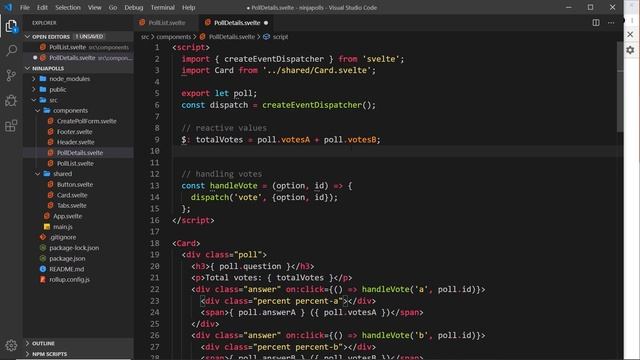Open package.json file
640x360 pixels.
click(x=67, y=258)
